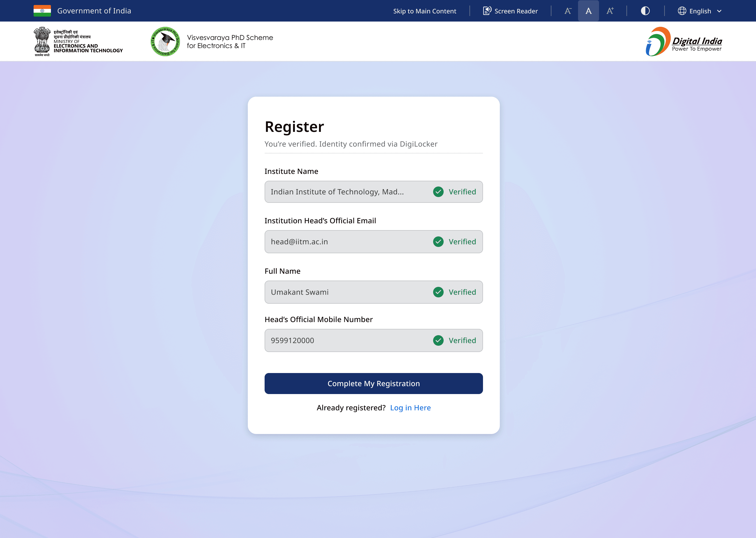Click the Visvesvaraya PhD Scheme round logo
This screenshot has height=538, width=756.
165,42
